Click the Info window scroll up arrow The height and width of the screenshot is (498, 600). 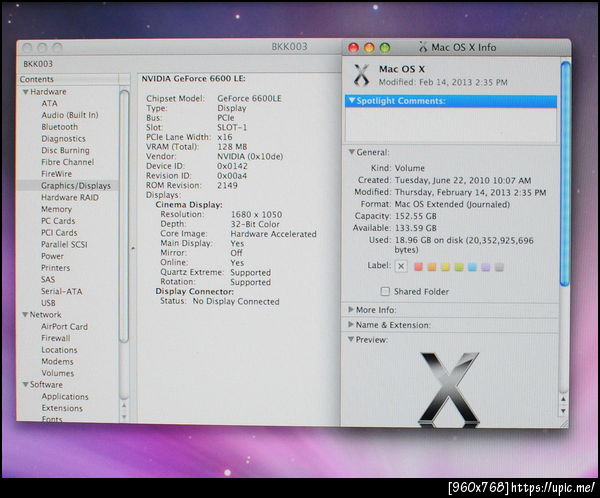563,399
